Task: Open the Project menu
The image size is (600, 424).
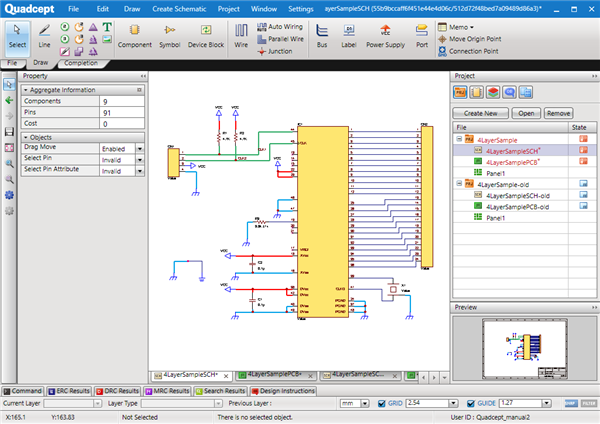Action: (228, 9)
